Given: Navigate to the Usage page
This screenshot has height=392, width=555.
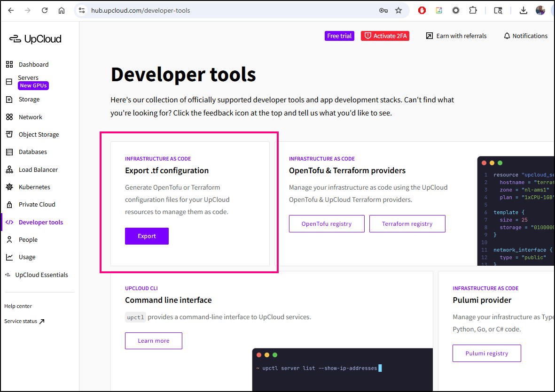Looking at the screenshot, I should 27,257.
